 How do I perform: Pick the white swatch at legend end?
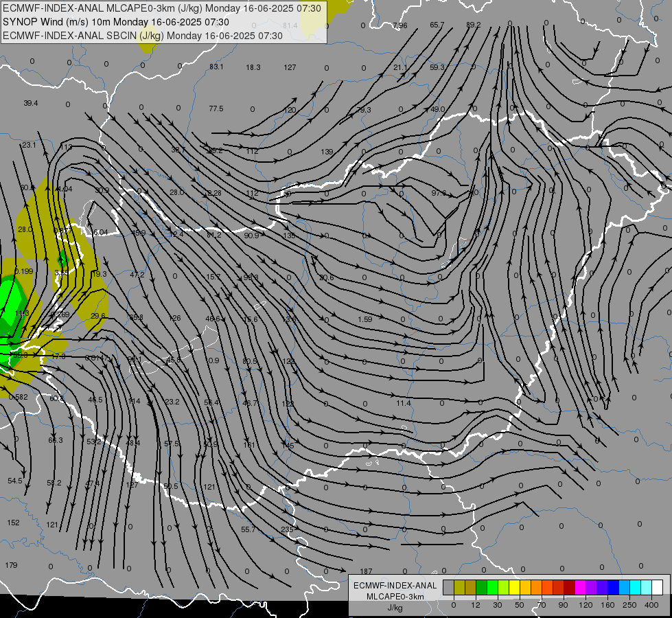[x=657, y=588]
